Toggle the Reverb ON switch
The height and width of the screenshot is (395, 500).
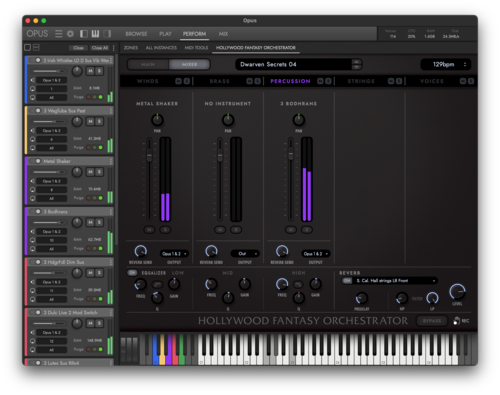tap(347, 281)
